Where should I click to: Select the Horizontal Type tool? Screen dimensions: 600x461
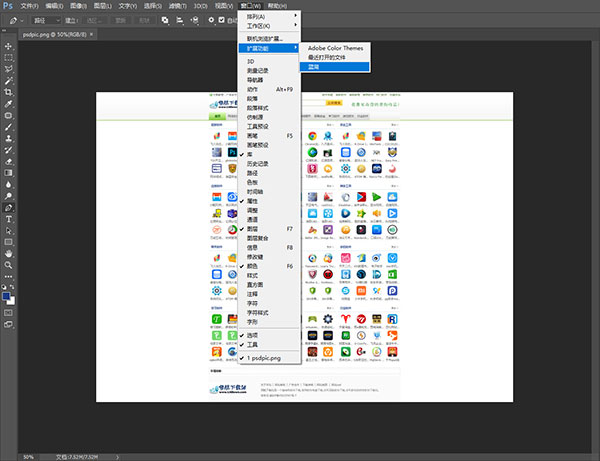click(x=8, y=219)
